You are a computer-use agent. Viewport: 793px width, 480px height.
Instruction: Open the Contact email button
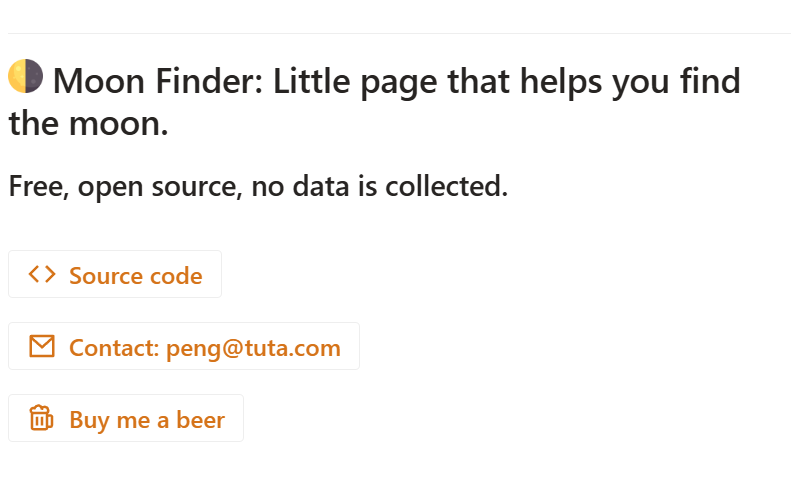184,346
